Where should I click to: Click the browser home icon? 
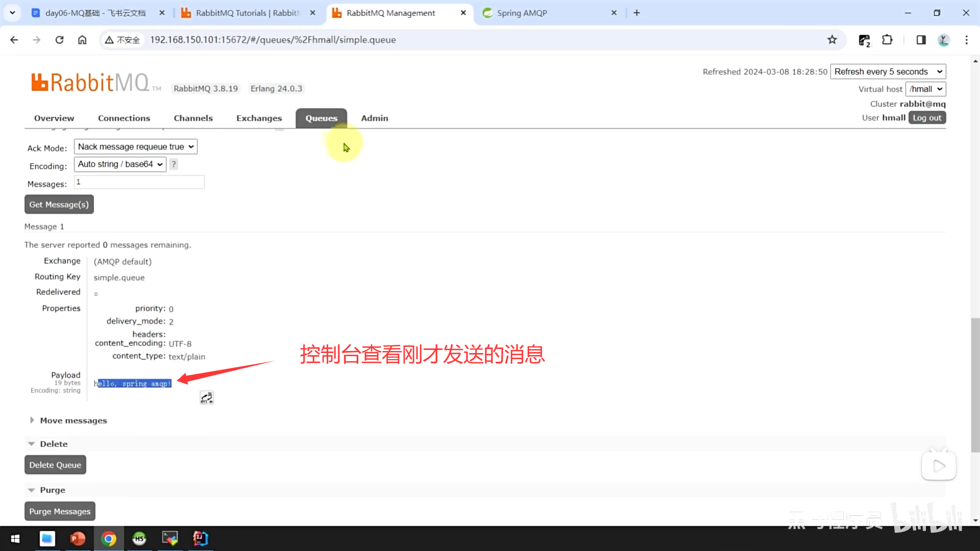click(x=82, y=40)
